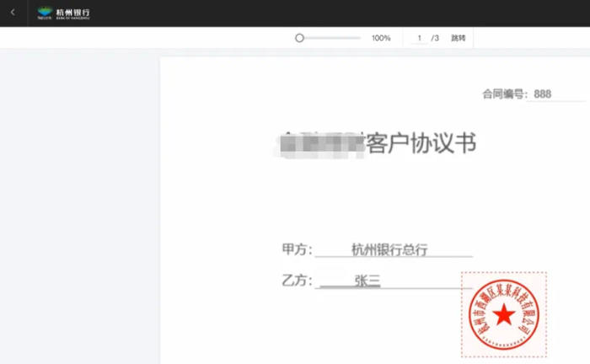Click the 张三 party B value
Screen dimensions: 590x364
point(367,281)
